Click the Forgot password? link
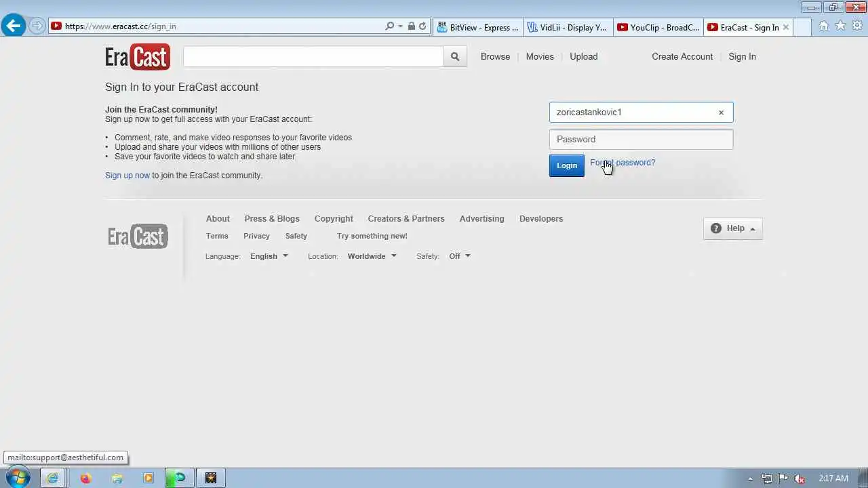The image size is (868, 488). point(623,163)
